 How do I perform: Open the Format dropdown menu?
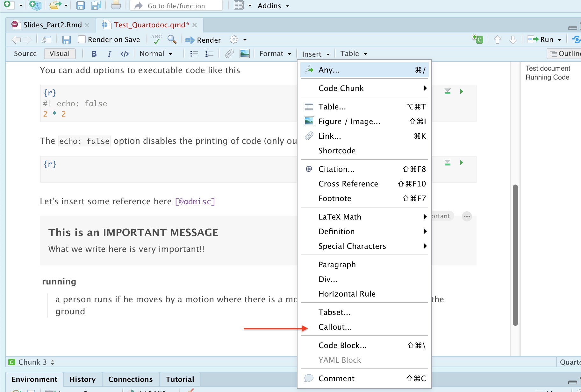click(x=275, y=54)
